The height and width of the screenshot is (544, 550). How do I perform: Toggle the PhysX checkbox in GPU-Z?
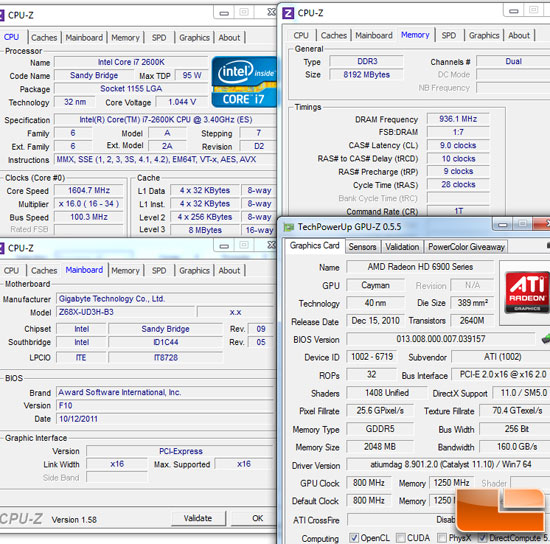click(442, 537)
